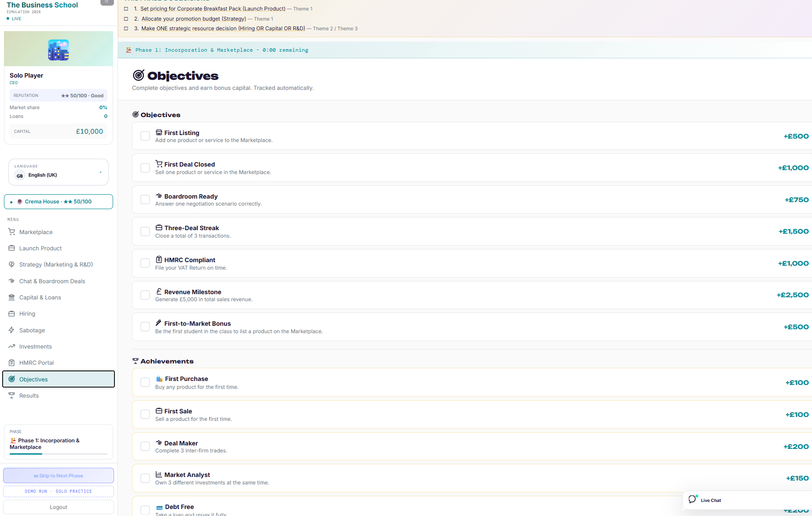This screenshot has width=812, height=516.
Task: Open the Live Chat button
Action: coord(747,500)
